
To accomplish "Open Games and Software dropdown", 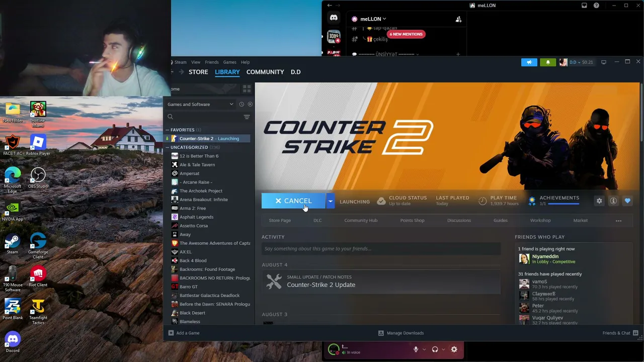I will [x=201, y=104].
